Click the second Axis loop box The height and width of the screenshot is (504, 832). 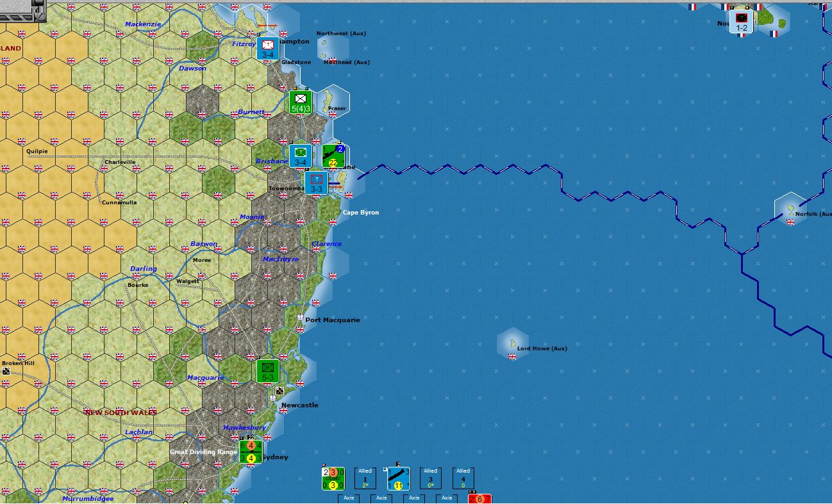pyautogui.click(x=380, y=499)
